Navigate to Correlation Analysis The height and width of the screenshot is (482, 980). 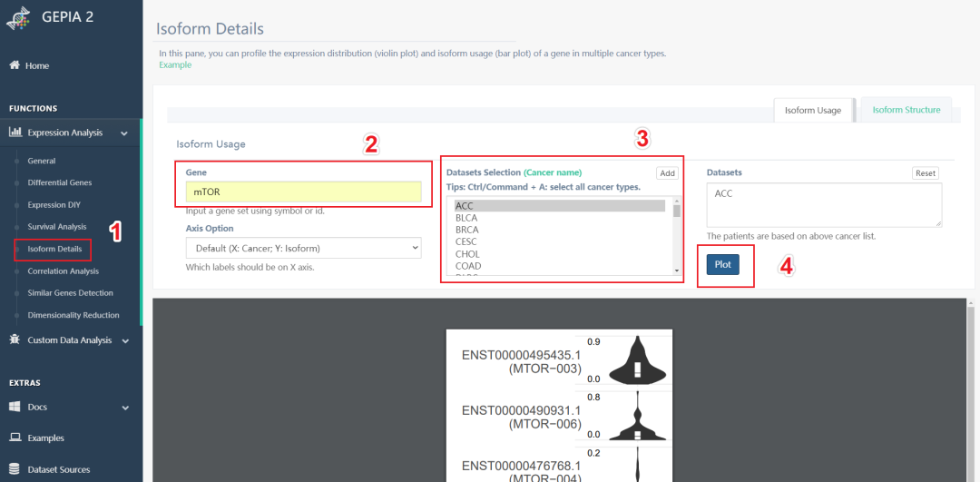tap(64, 271)
